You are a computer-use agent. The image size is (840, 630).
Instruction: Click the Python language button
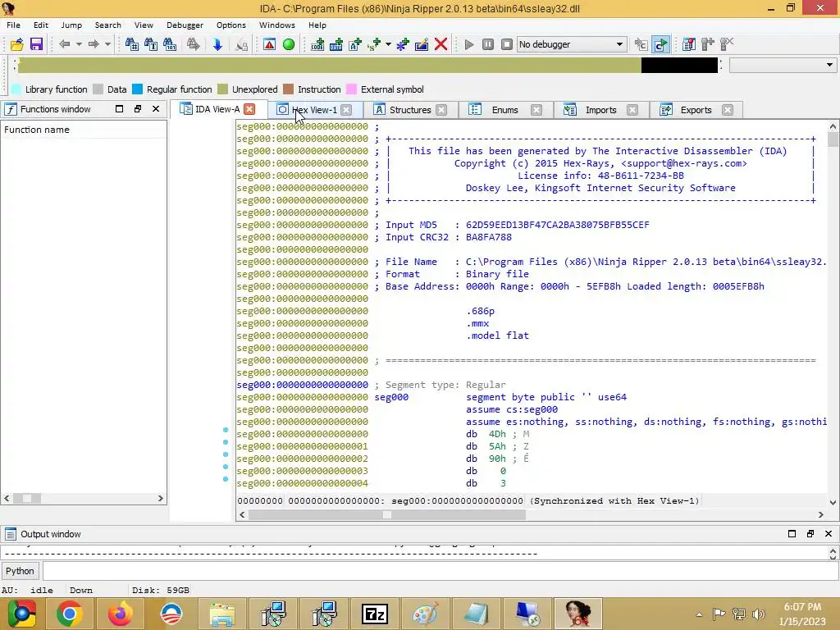(x=20, y=571)
